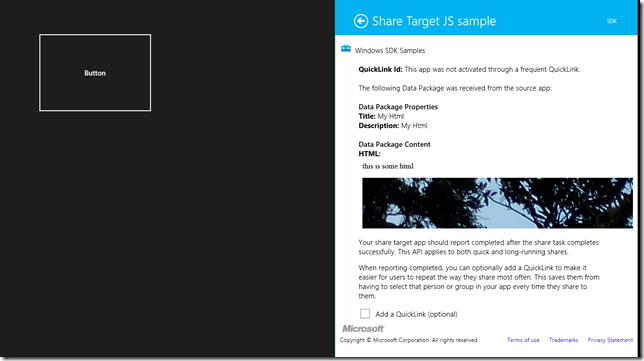Click "The following Data Package was received" sentence
Image resolution: width=644 pixels, height=361 pixels.
coord(455,88)
